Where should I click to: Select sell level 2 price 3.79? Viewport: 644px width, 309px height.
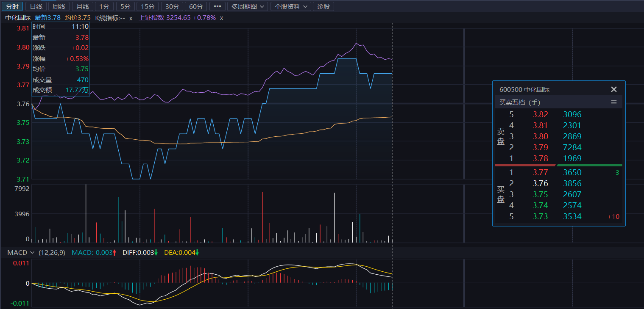pyautogui.click(x=540, y=148)
